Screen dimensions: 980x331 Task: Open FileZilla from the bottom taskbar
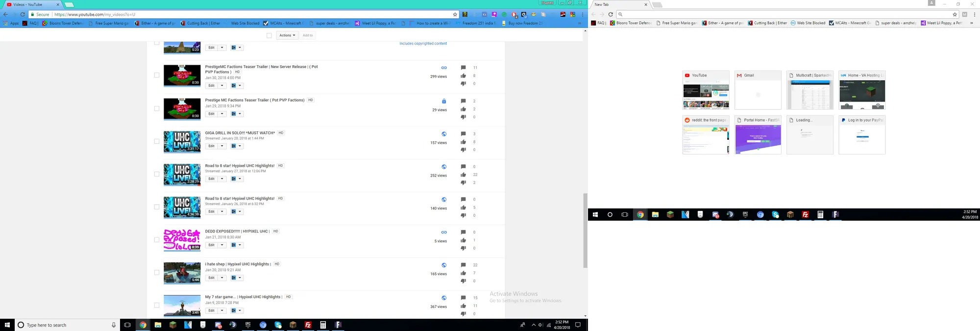click(x=308, y=325)
